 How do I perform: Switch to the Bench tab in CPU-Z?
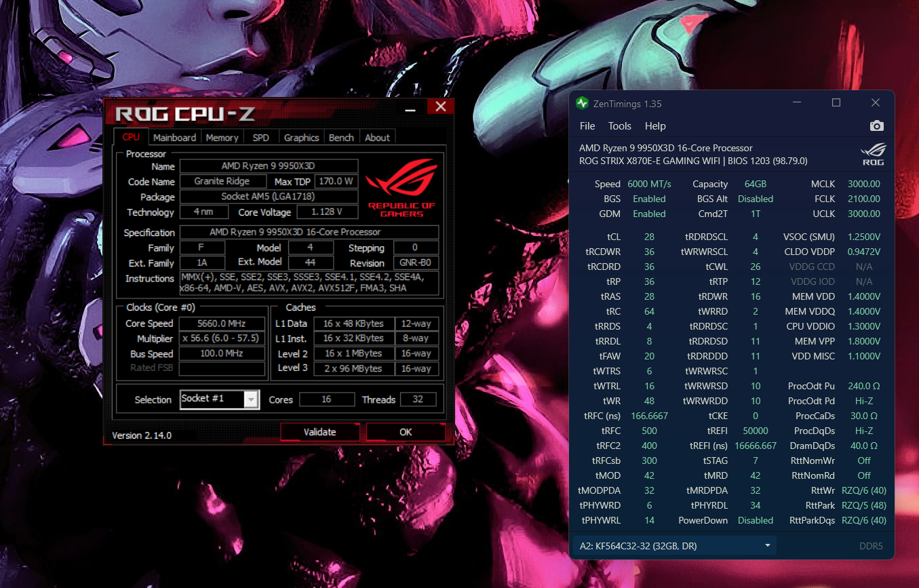tap(341, 137)
